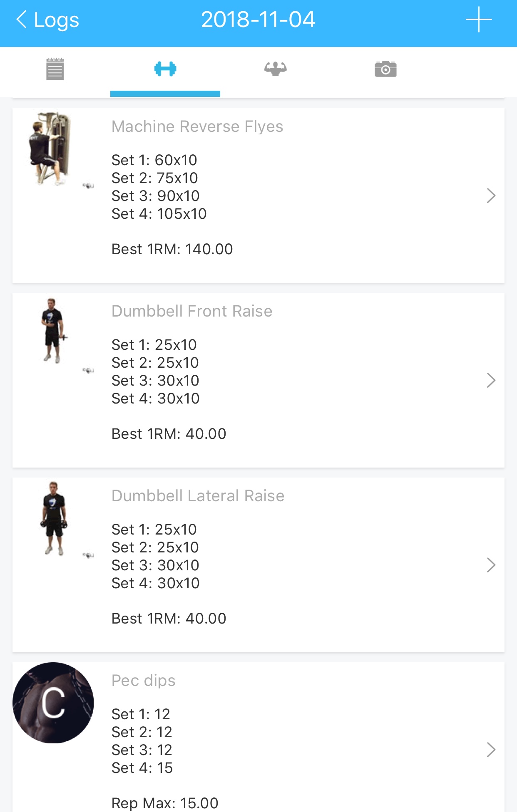This screenshot has width=517, height=812.
Task: Switch to body measurements flexing icon tab
Action: tap(275, 69)
